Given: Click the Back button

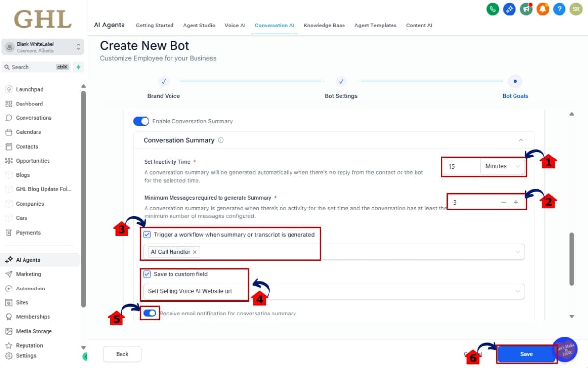Looking at the screenshot, I should pos(122,354).
